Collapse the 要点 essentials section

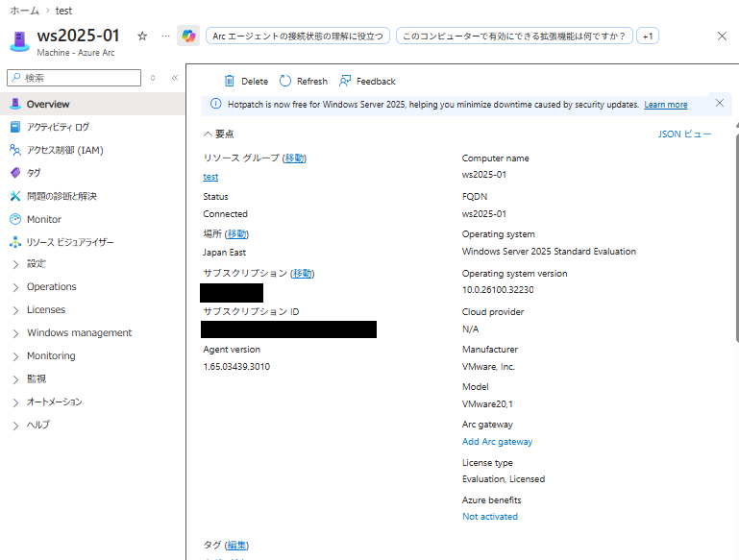pyautogui.click(x=208, y=134)
